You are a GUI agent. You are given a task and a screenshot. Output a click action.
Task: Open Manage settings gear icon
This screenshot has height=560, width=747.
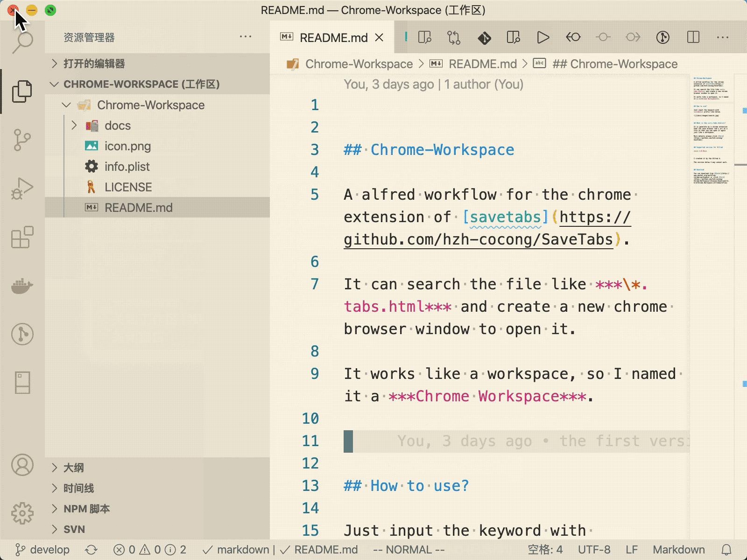(x=22, y=512)
